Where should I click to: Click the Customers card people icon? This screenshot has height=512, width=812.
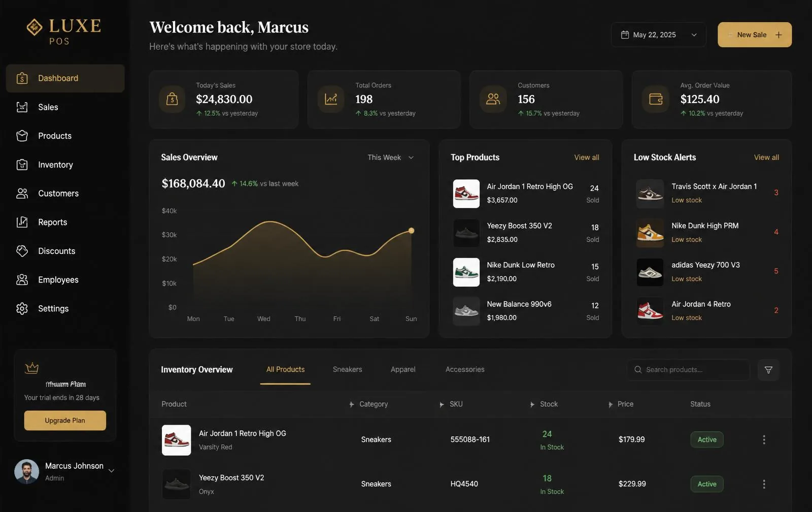click(x=493, y=99)
